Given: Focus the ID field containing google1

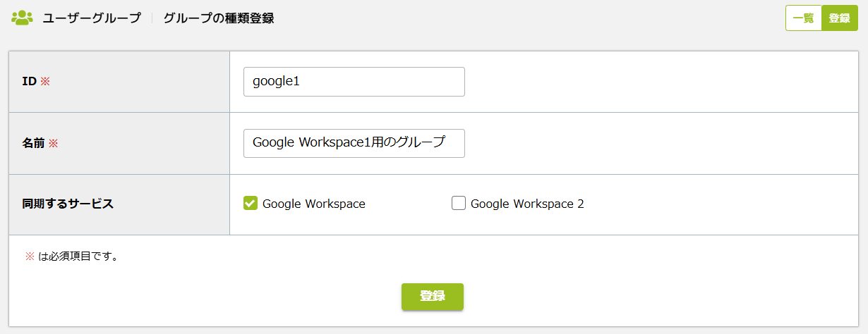Looking at the screenshot, I should tap(354, 82).
